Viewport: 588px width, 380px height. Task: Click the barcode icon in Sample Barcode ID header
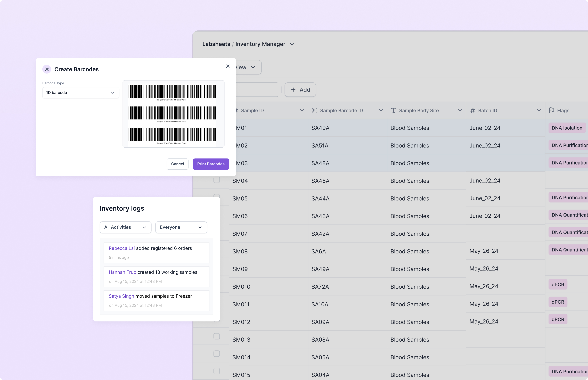click(314, 110)
